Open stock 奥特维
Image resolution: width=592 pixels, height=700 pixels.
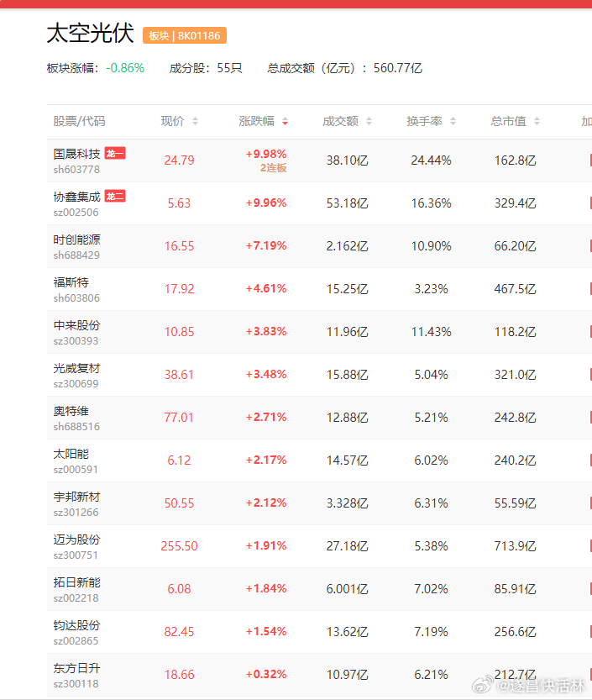[x=71, y=411]
